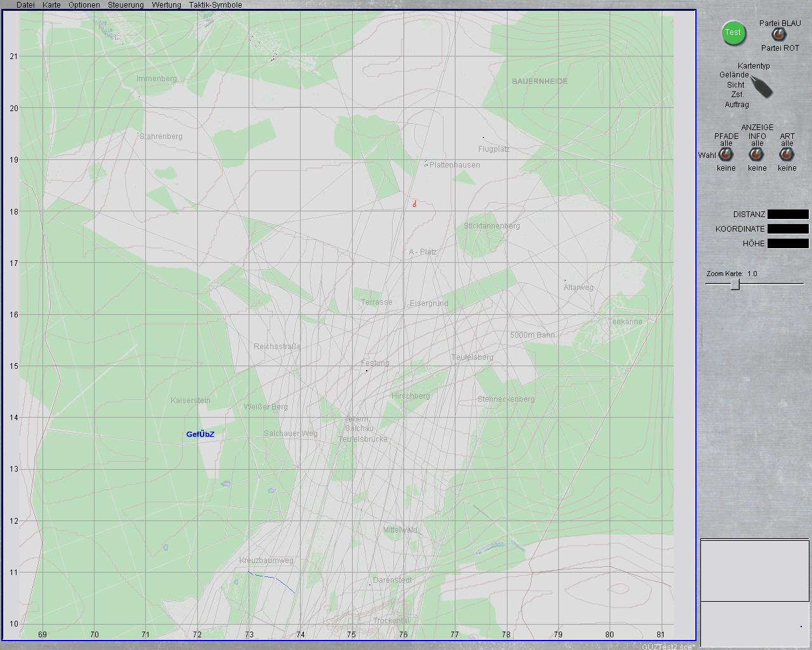Click the KOORDINATE readout field
This screenshot has width=812, height=650.
[x=788, y=229]
